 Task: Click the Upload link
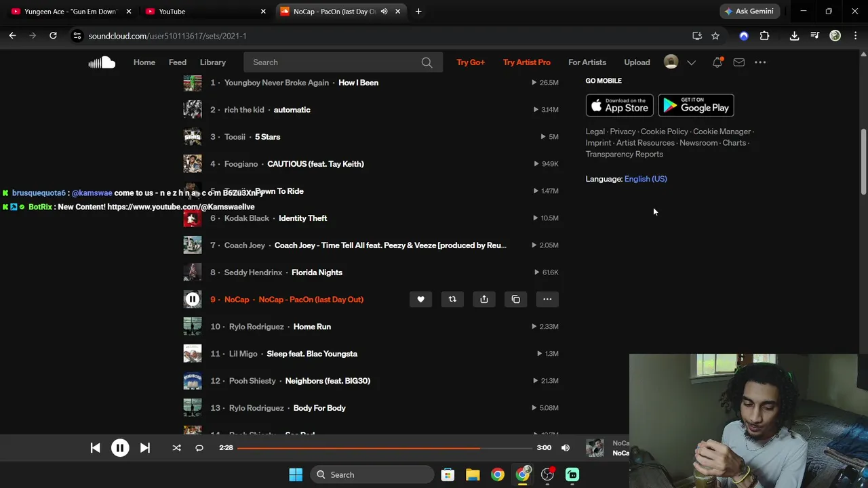[637, 62]
